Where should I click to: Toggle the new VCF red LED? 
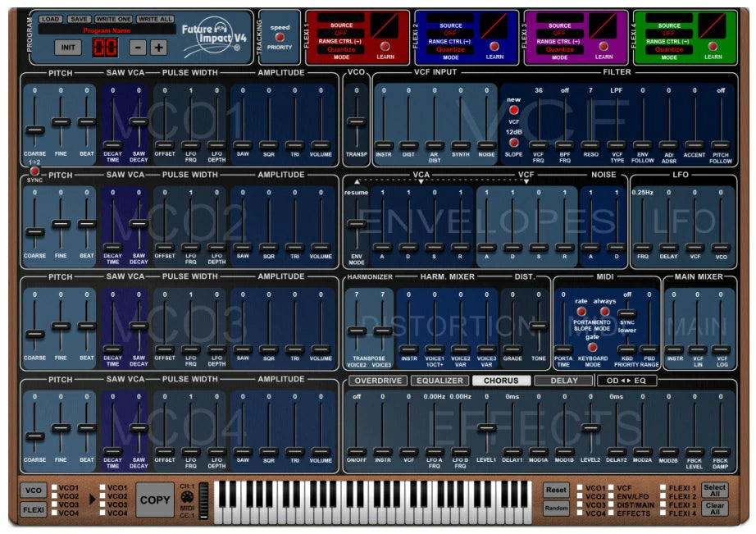tap(514, 110)
